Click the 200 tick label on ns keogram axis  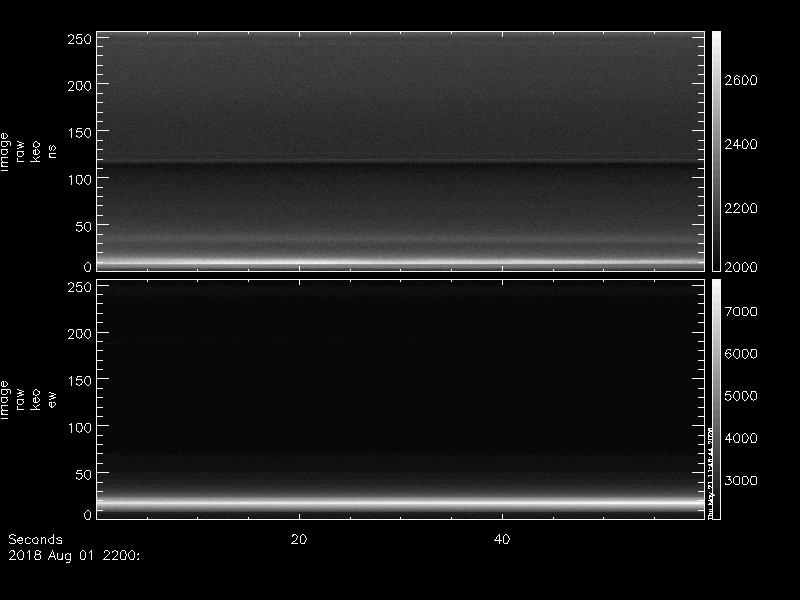click(x=79, y=86)
